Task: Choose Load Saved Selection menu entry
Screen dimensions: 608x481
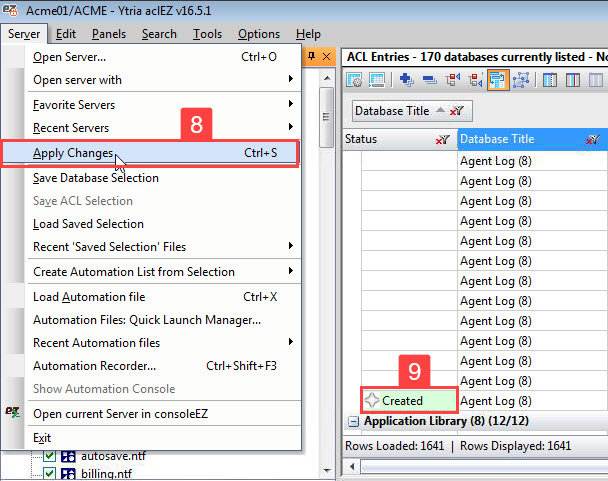Action: (88, 224)
